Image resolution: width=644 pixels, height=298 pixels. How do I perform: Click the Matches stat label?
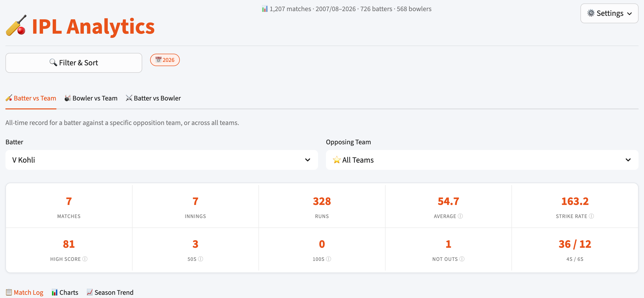69,216
